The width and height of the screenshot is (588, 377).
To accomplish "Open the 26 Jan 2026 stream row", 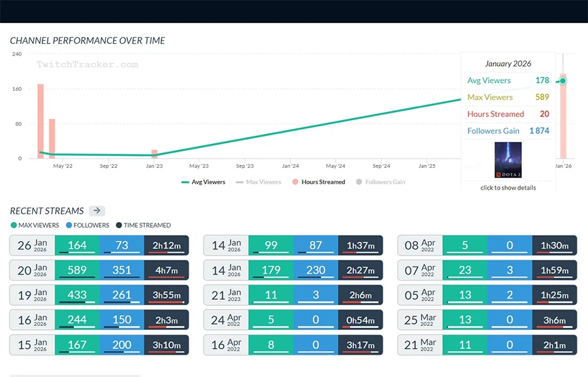I will 33,246.
